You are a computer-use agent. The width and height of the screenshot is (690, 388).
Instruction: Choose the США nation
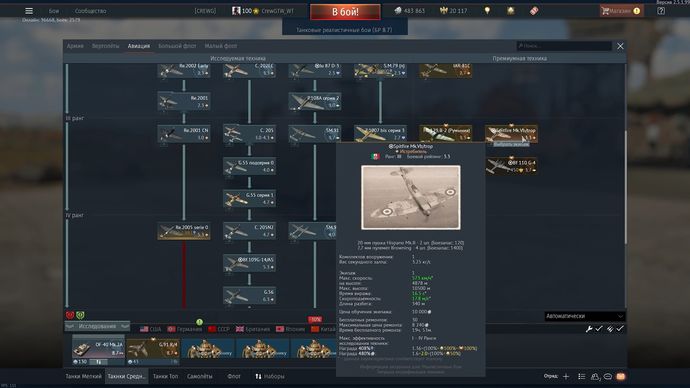pyautogui.click(x=150, y=329)
